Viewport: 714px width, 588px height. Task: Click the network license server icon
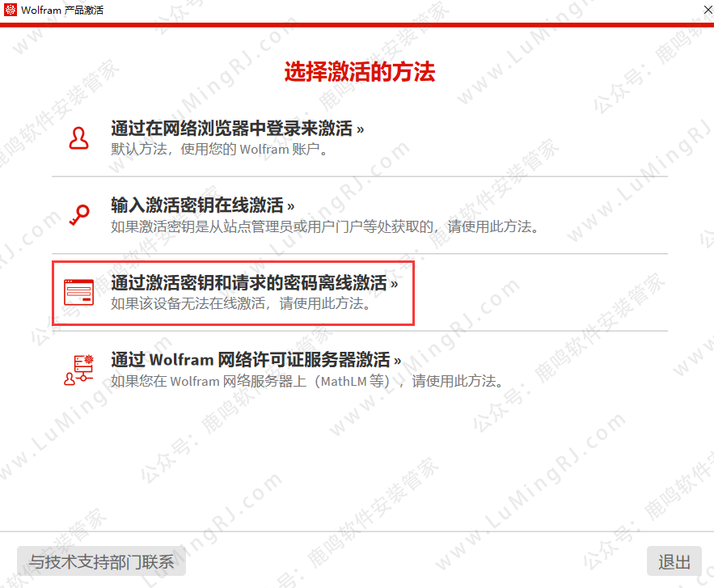78,370
